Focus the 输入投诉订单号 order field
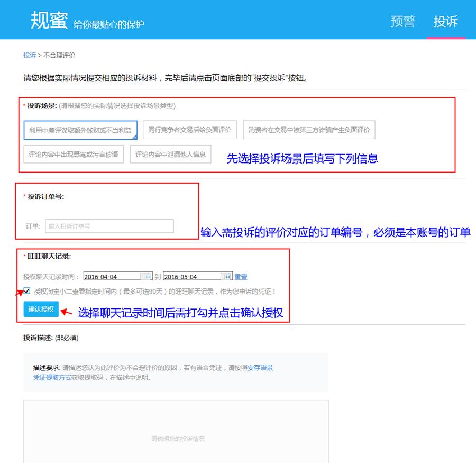 [109, 226]
